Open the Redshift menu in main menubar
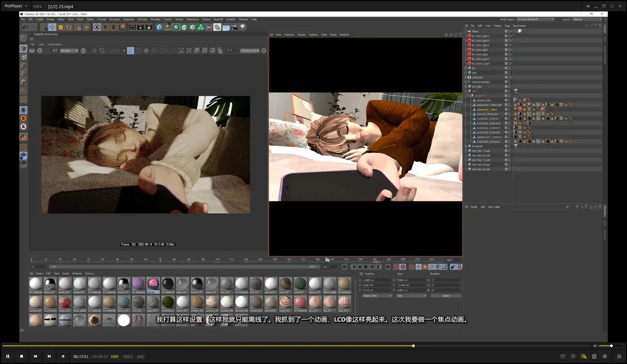Image resolution: width=627 pixels, height=364 pixels. pos(218,19)
